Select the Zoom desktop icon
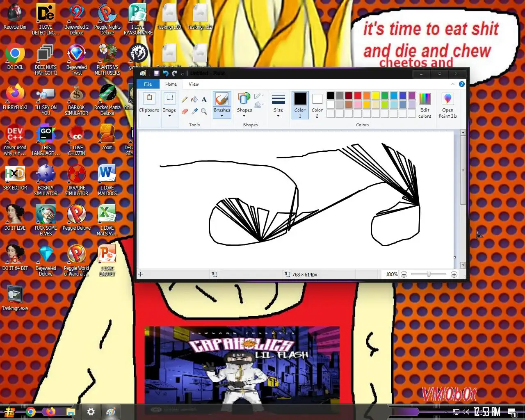Viewport: 525px width, 420px height. click(107, 137)
